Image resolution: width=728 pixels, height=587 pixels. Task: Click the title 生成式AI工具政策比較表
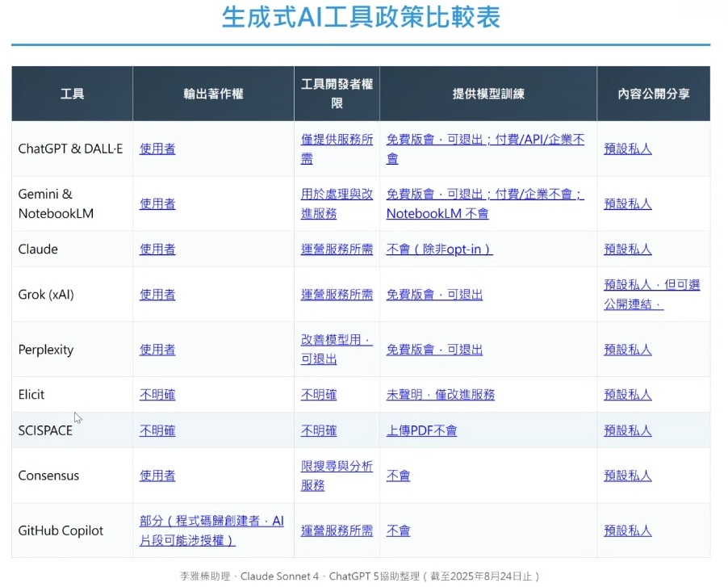pyautogui.click(x=361, y=17)
